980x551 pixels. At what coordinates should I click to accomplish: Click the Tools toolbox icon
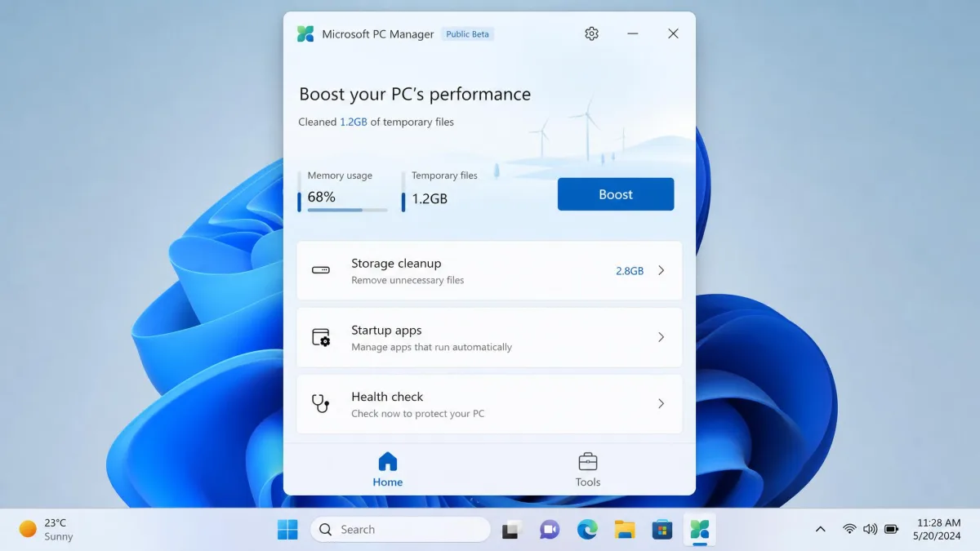[x=587, y=461]
